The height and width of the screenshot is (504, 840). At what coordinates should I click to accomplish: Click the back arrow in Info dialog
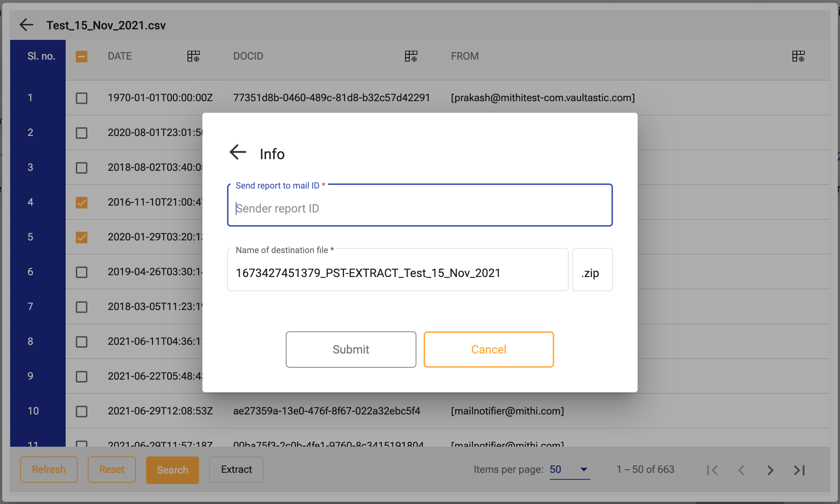(x=238, y=152)
